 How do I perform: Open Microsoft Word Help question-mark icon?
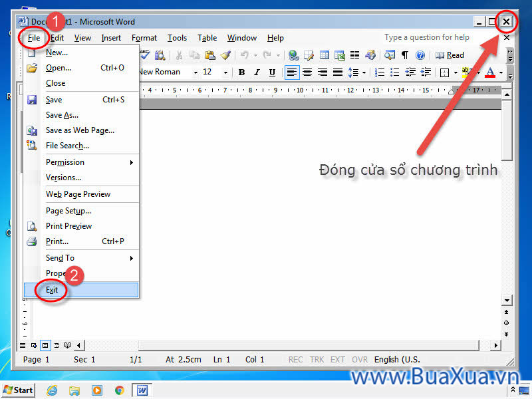[x=420, y=55]
